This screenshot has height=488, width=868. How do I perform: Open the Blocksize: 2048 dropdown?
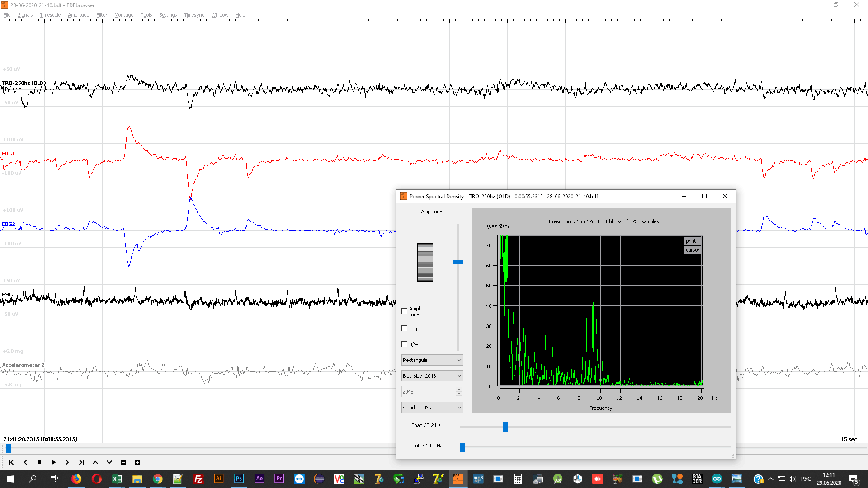[432, 376]
